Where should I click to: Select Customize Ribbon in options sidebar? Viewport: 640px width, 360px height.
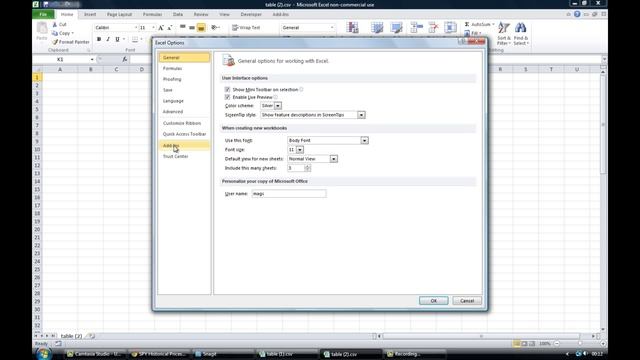click(184, 123)
